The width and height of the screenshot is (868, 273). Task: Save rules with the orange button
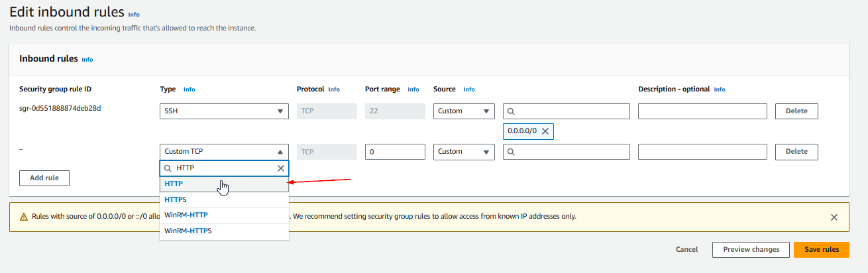click(x=821, y=250)
